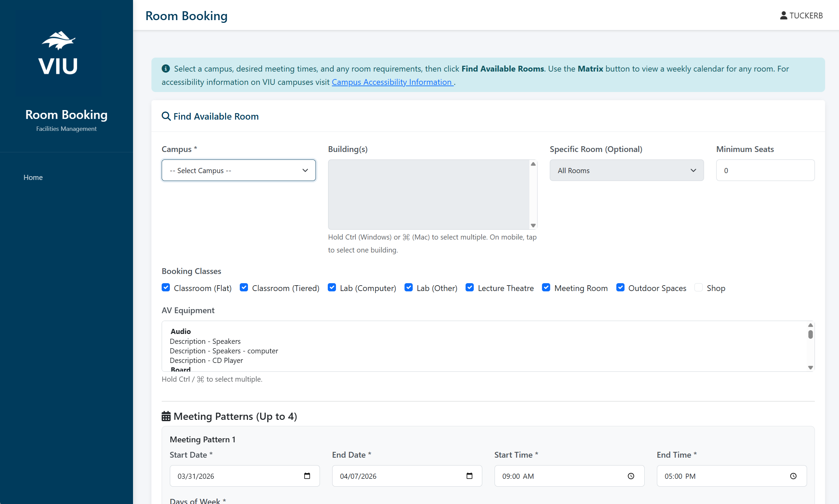839x504 pixels.
Task: Open the Specific Room dropdown showing All Rooms
Action: [626, 170]
